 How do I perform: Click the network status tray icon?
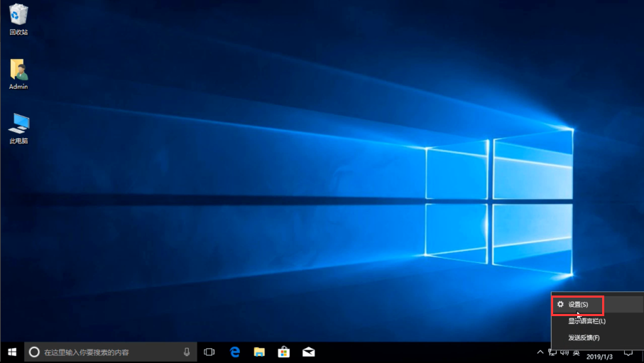click(552, 352)
